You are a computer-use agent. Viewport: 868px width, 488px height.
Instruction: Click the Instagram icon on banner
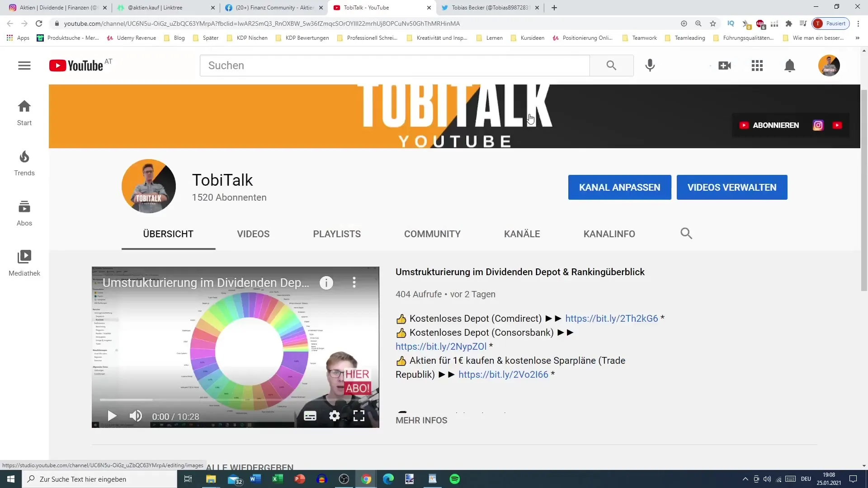tap(818, 125)
